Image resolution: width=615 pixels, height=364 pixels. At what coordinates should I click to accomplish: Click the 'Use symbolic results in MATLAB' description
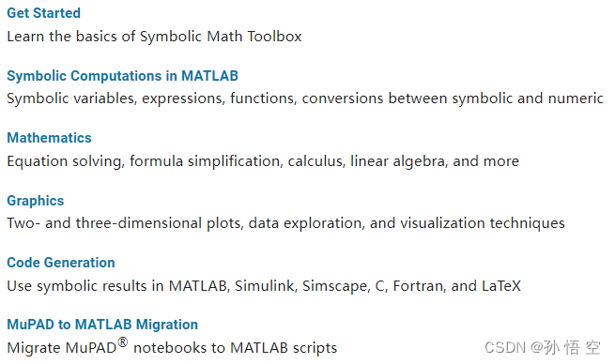coord(264,285)
